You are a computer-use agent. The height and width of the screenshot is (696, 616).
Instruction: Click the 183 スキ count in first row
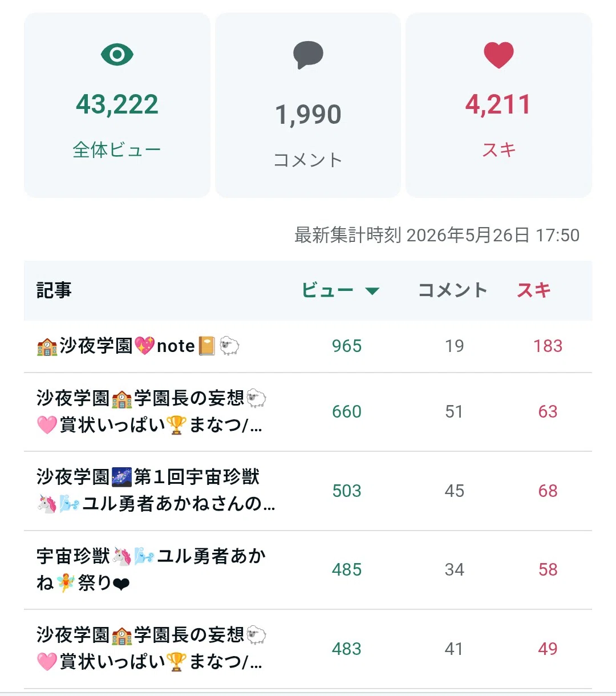point(548,346)
